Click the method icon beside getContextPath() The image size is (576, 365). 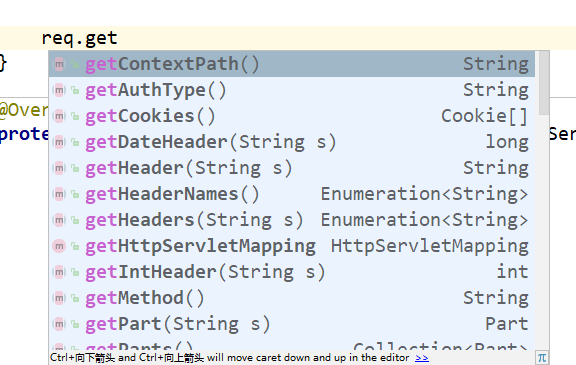pos(59,64)
